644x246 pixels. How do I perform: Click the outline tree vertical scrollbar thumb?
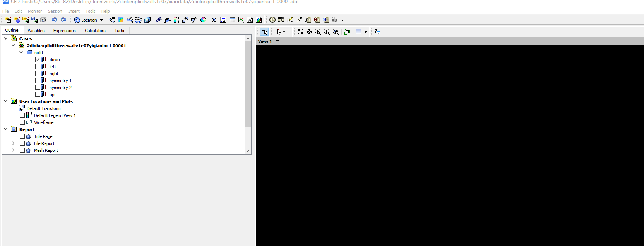click(x=248, y=84)
